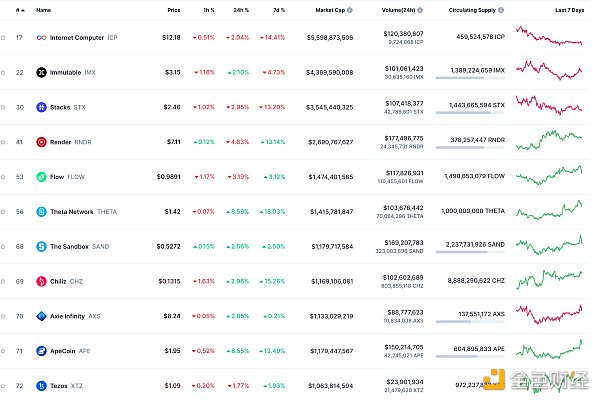
Task: Click the Axie Infinity logo icon
Action: [41, 316]
